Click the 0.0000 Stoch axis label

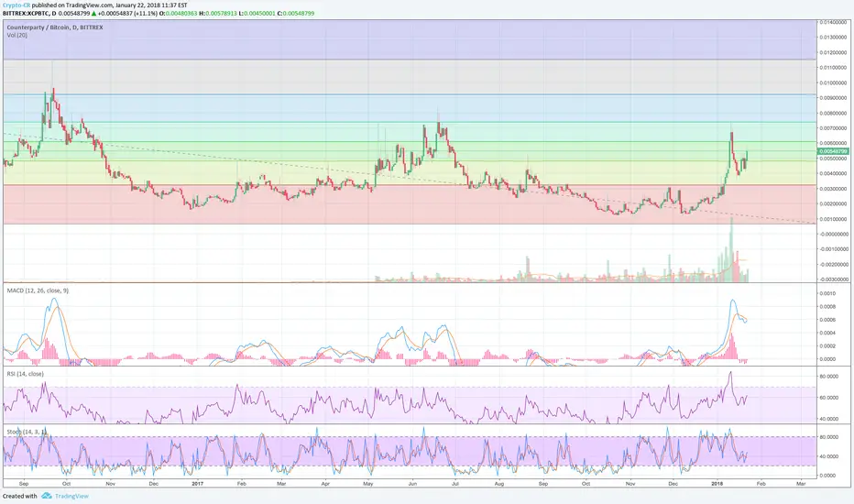click(828, 475)
